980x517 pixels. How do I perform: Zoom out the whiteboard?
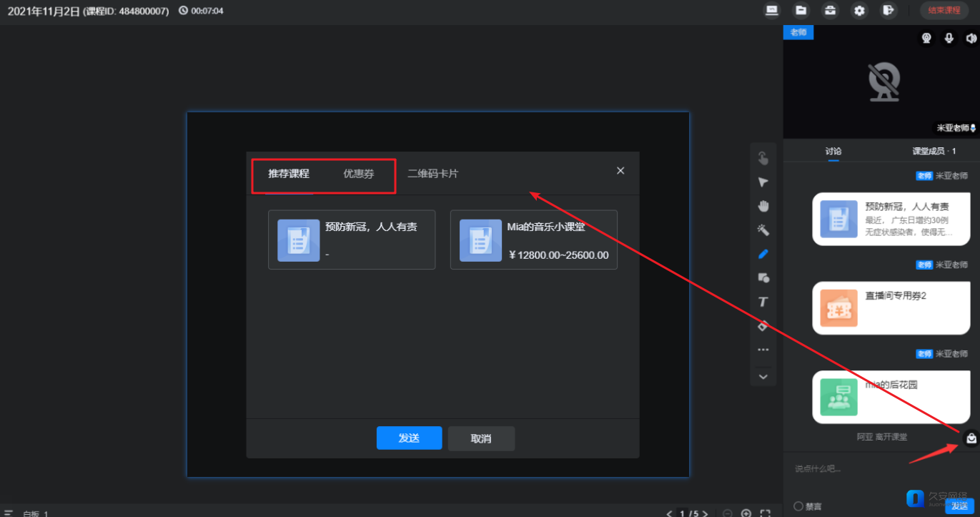(727, 513)
